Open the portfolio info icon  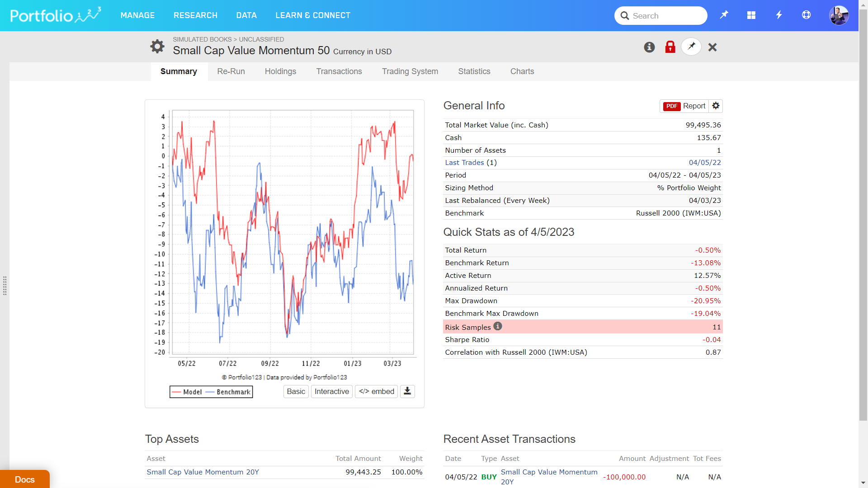pos(649,47)
